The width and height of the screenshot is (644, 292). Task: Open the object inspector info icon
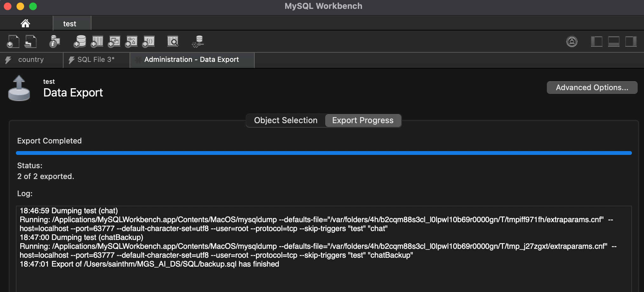(x=55, y=42)
